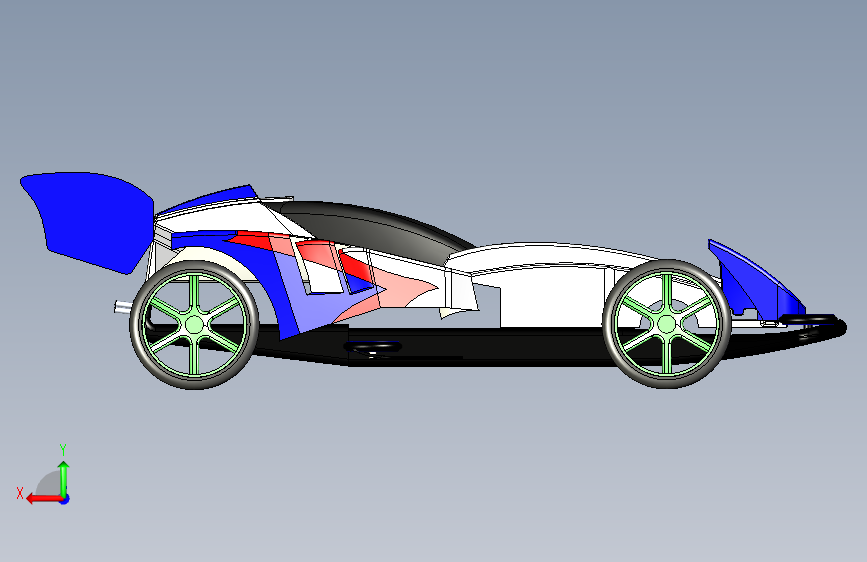Click the green Y axis arrow of the triad

[64, 478]
